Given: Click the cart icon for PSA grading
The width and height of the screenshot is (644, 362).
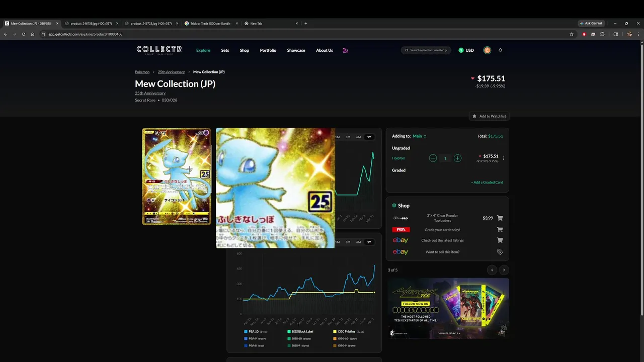Looking at the screenshot, I should [500, 229].
